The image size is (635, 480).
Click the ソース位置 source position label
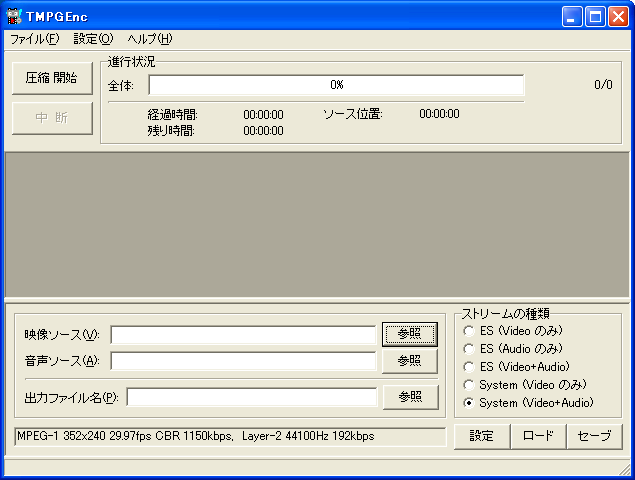click(x=353, y=114)
